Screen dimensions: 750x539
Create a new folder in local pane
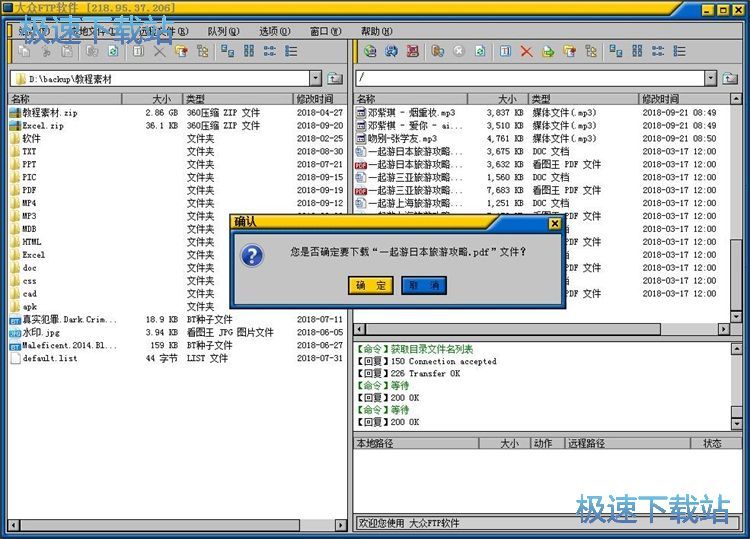point(181,51)
